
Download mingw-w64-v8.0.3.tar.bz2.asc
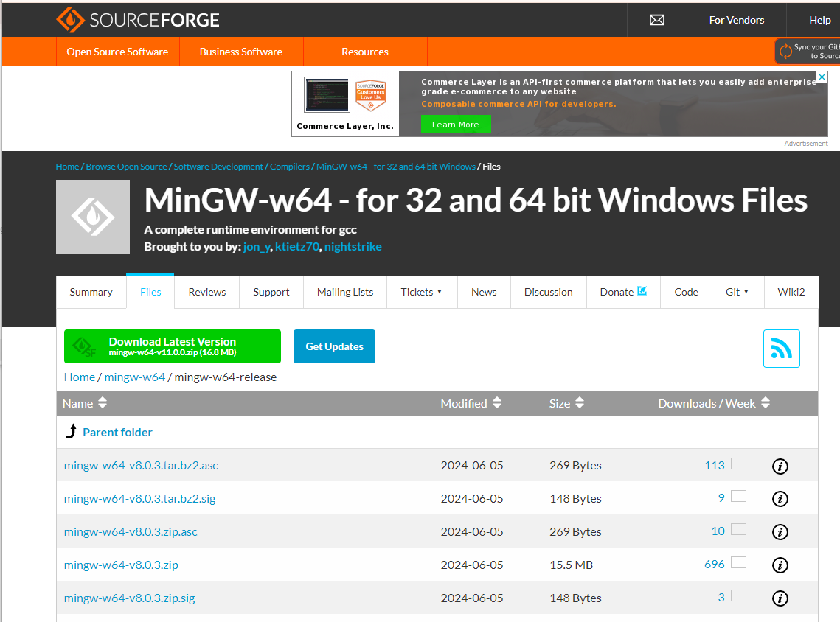pos(141,466)
